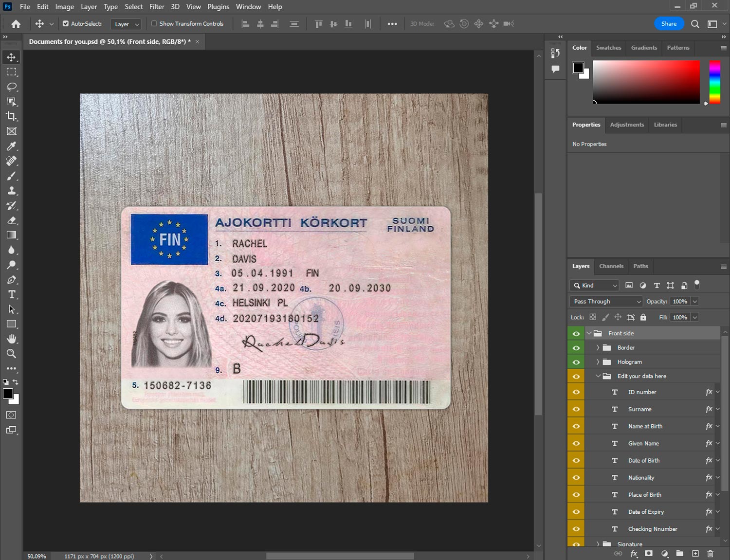Disable the Auto-Select checkbox

coord(66,23)
